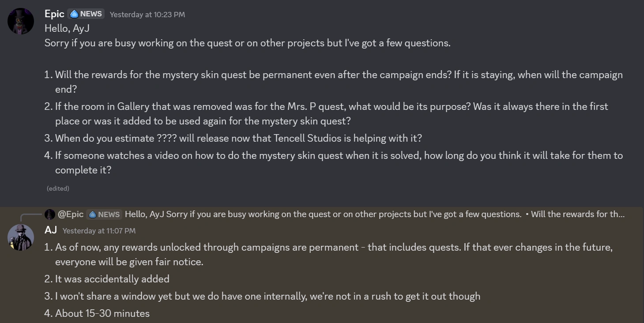Click the (edited) label under Epic's message

click(x=58, y=188)
